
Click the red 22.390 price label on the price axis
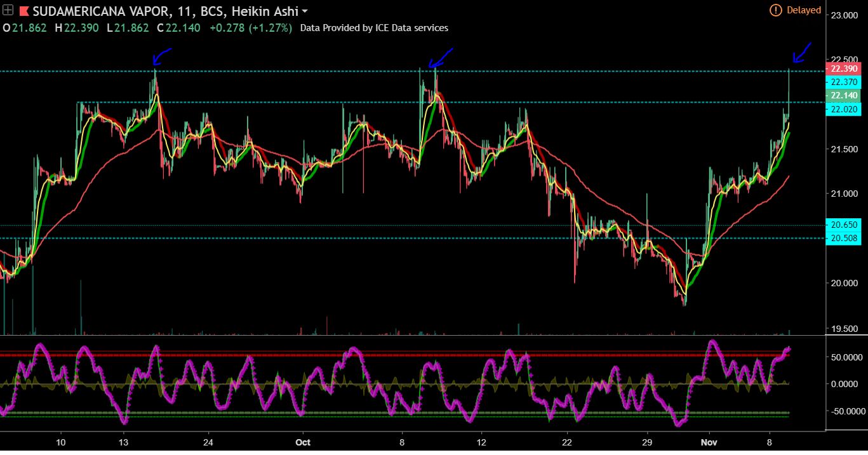coord(843,69)
